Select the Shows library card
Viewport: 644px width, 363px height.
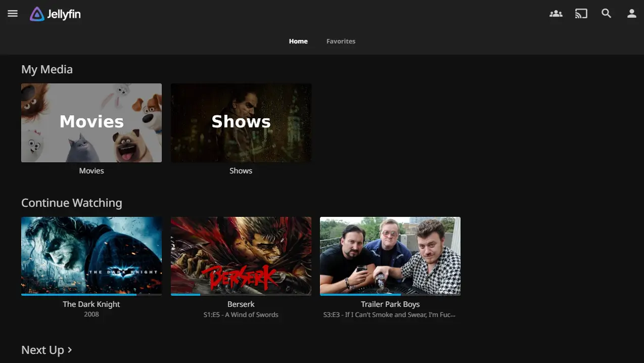point(241,122)
